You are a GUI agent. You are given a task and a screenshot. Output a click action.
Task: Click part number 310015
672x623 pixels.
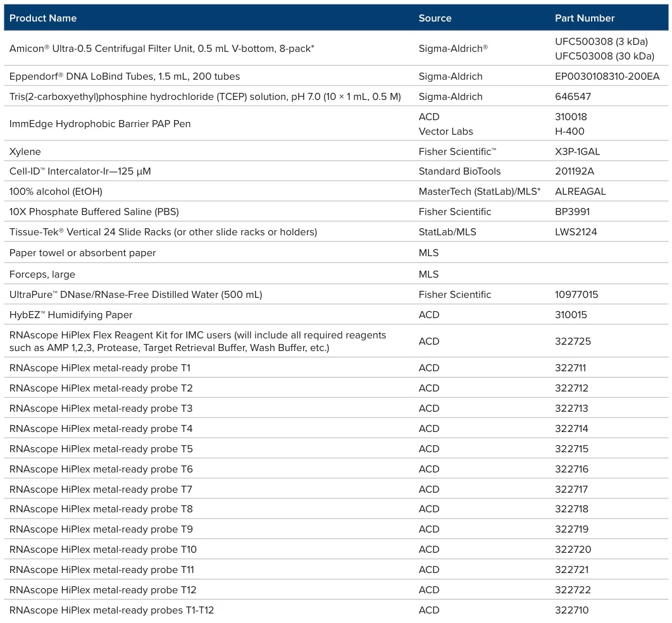571,314
